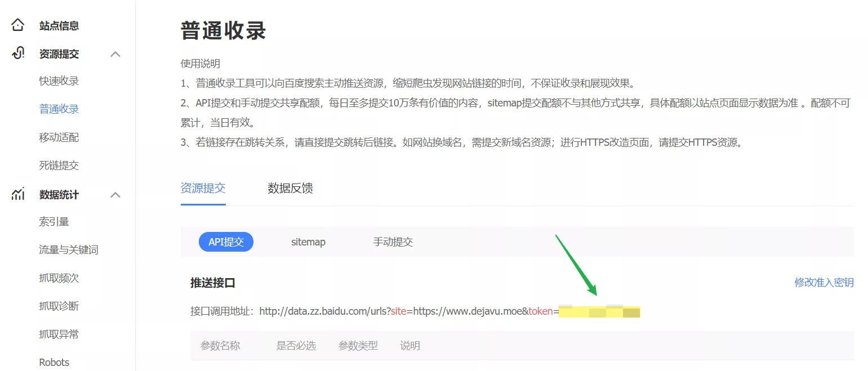Collapse the 数据统计 section chevron
The image size is (868, 371).
115,195
